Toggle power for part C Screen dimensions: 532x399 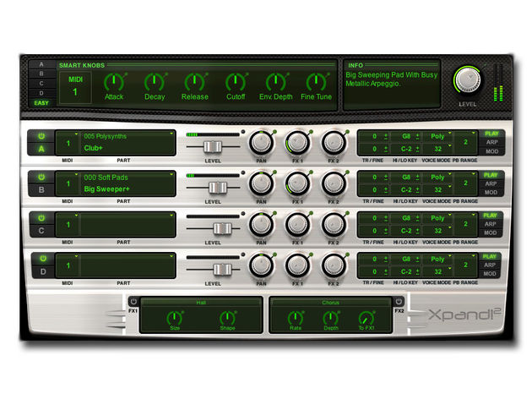click(x=41, y=217)
